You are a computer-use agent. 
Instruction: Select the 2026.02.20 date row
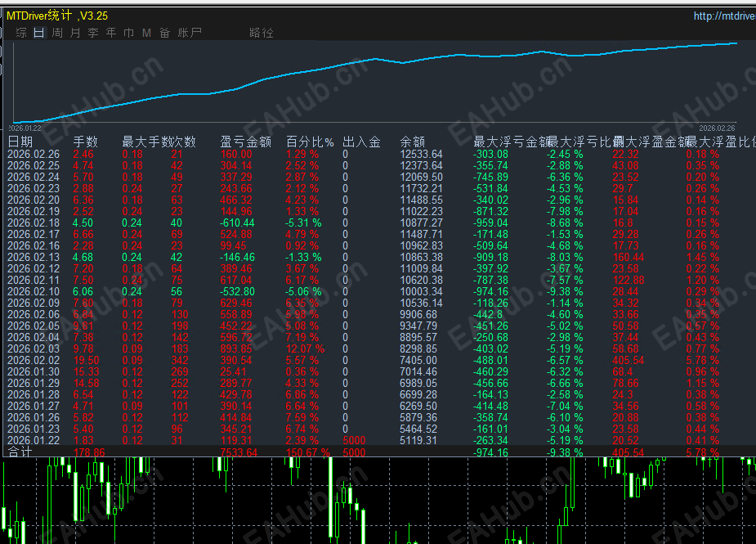point(34,200)
